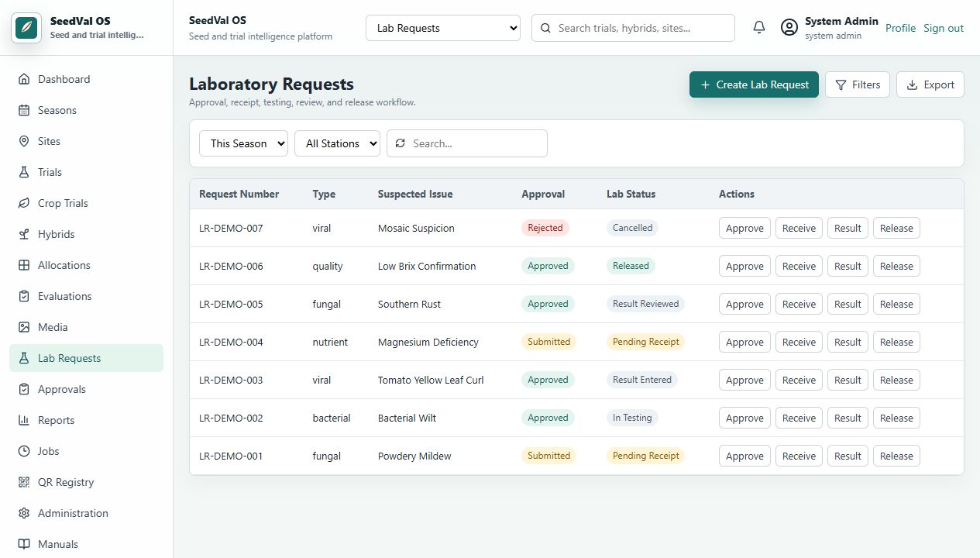
Task: Approve request LR-DEMO-004
Action: click(744, 342)
